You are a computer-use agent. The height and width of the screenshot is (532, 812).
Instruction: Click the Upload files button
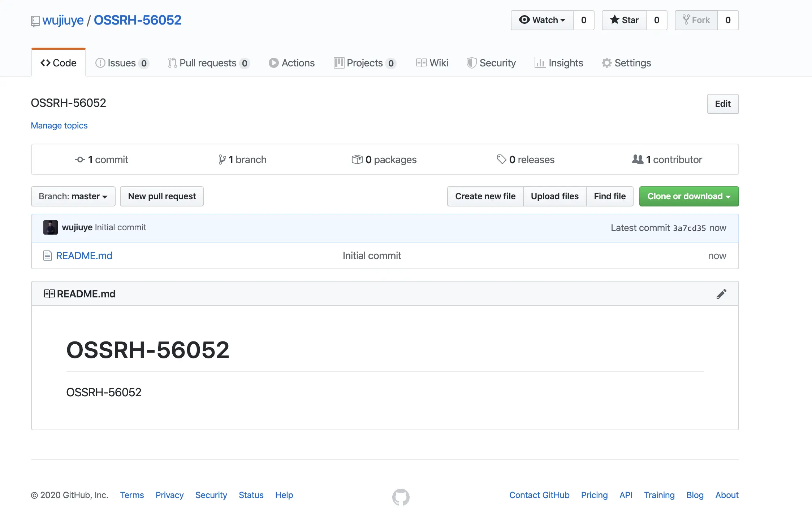pyautogui.click(x=554, y=196)
